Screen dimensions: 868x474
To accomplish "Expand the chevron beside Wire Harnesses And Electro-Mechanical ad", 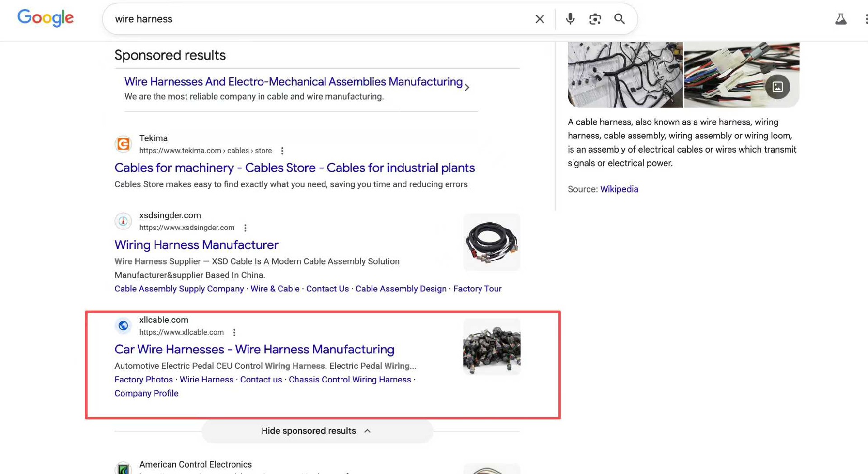I will (x=467, y=87).
